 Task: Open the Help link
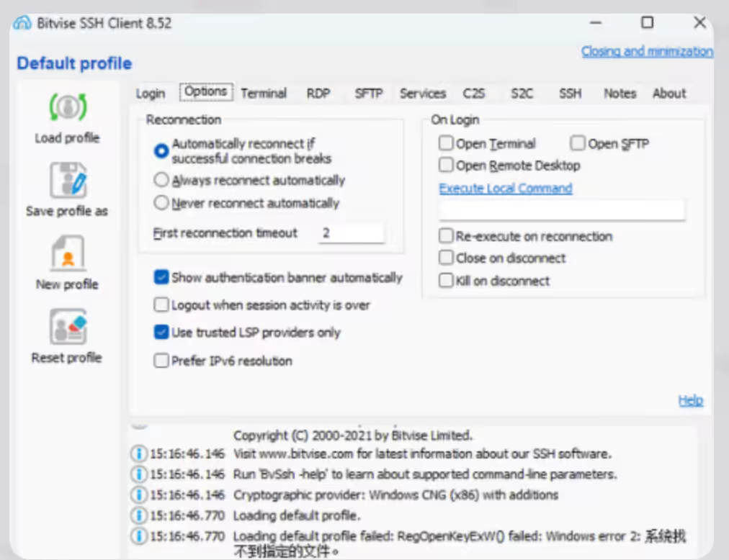click(690, 400)
